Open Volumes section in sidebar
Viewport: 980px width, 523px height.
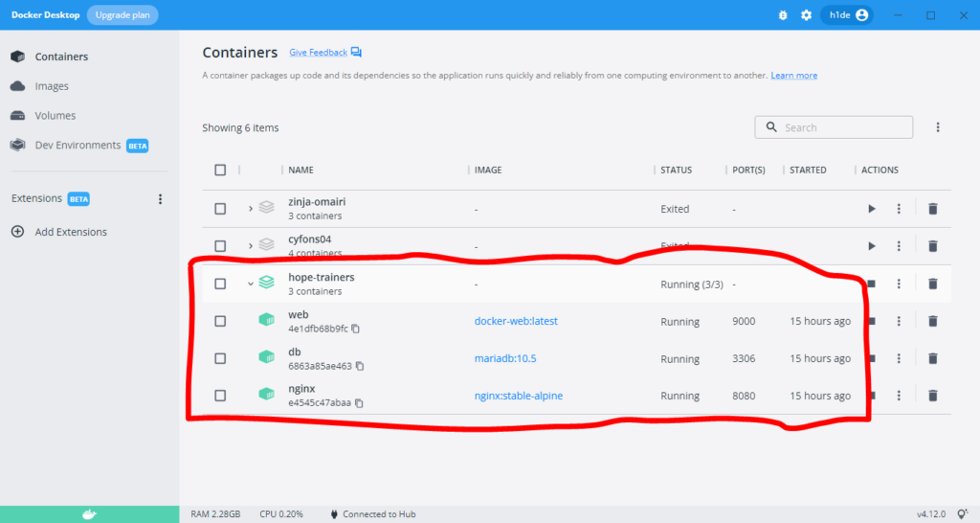point(55,116)
